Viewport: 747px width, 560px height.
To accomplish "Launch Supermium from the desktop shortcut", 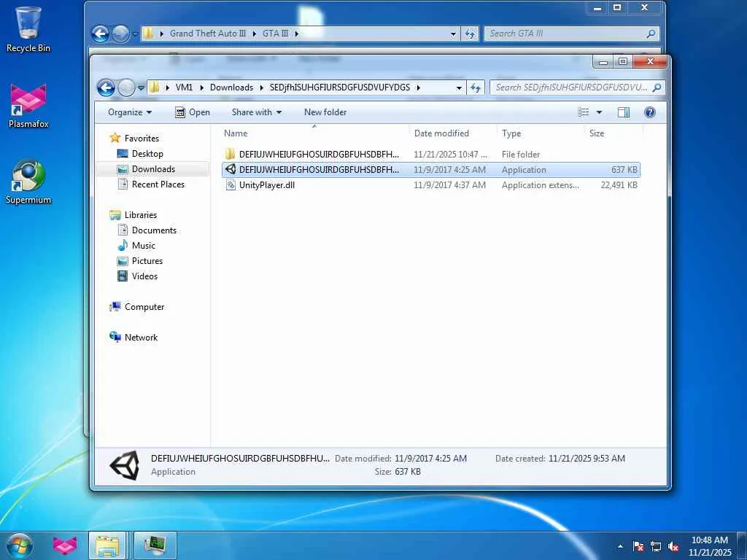I will 28,182.
